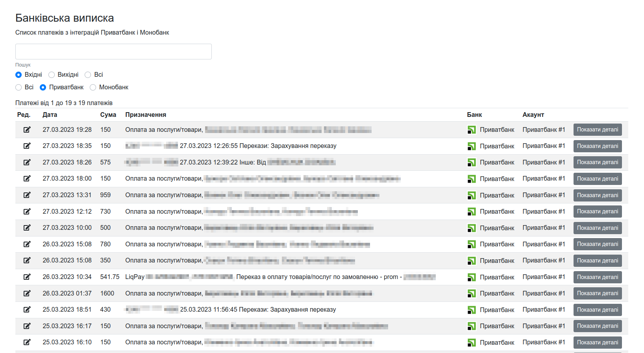Image resolution: width=644 pixels, height=353 pixels.
Task: Select the Вихідні radio button
Action: click(x=52, y=75)
